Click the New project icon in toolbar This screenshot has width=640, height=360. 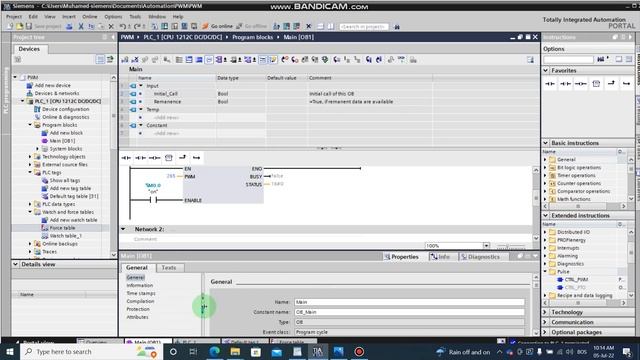[x=10, y=26]
